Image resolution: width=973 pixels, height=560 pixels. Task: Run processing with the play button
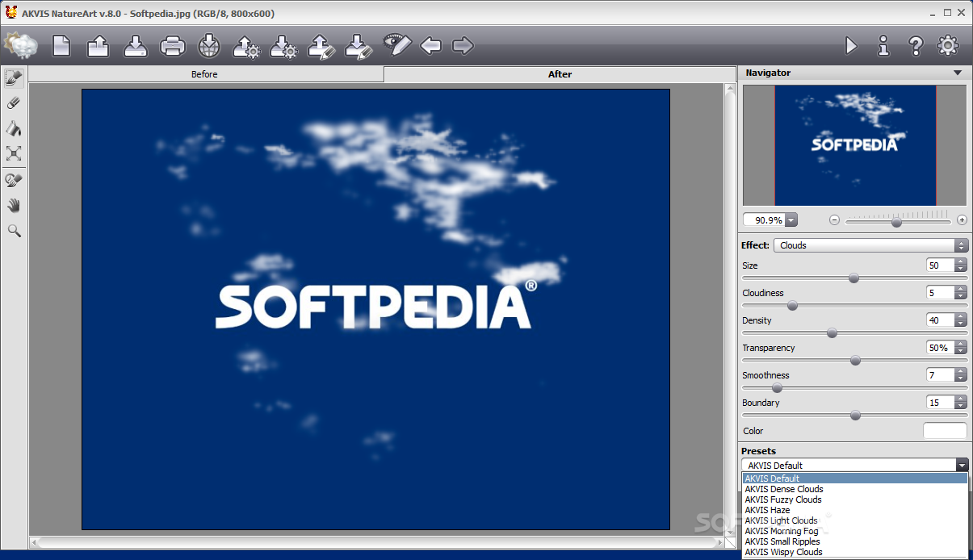(x=851, y=45)
